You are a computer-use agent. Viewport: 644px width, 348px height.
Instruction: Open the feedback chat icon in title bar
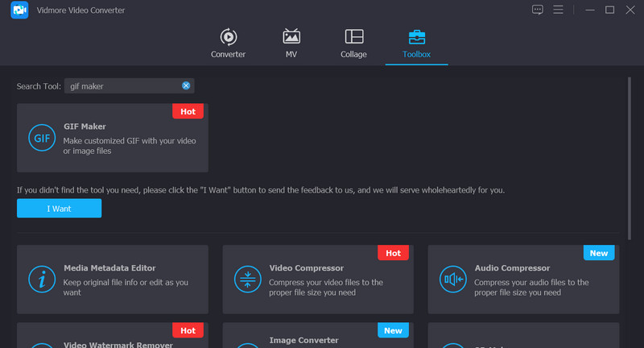pyautogui.click(x=538, y=10)
